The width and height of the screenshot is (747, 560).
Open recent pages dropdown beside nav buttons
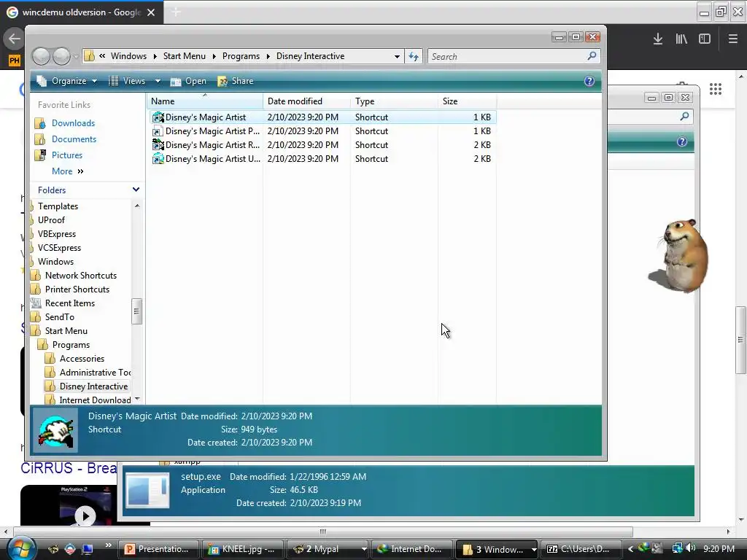pos(76,57)
